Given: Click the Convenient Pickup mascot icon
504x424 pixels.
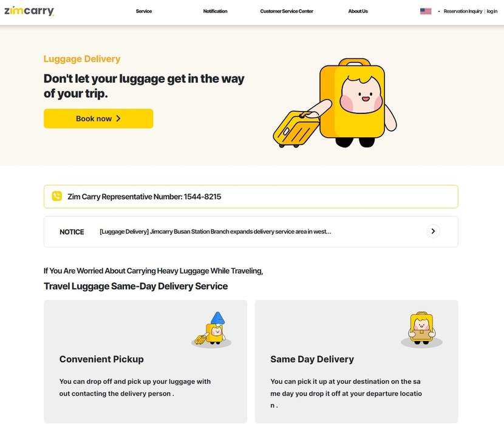Looking at the screenshot, I should tap(211, 329).
